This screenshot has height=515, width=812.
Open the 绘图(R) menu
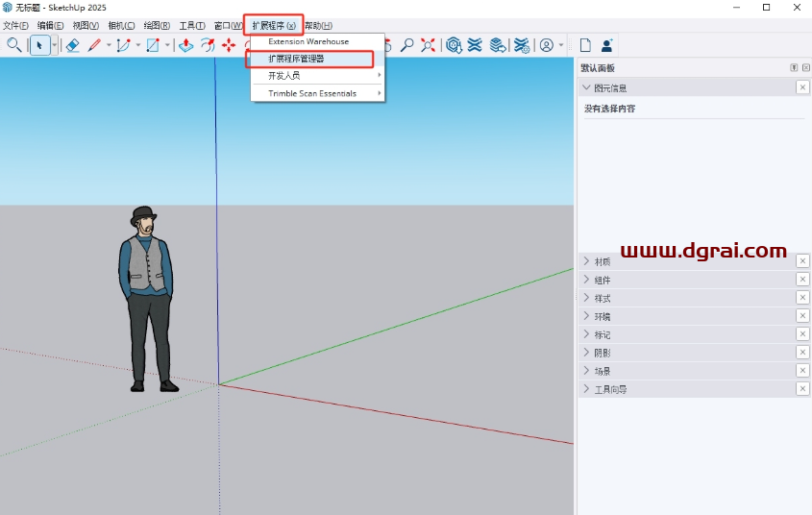[157, 25]
